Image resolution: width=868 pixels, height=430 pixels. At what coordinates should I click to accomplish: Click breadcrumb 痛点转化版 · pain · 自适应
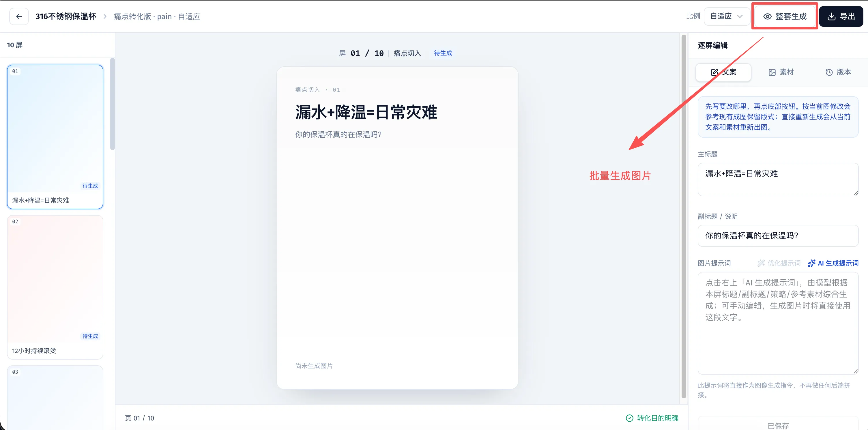(157, 16)
